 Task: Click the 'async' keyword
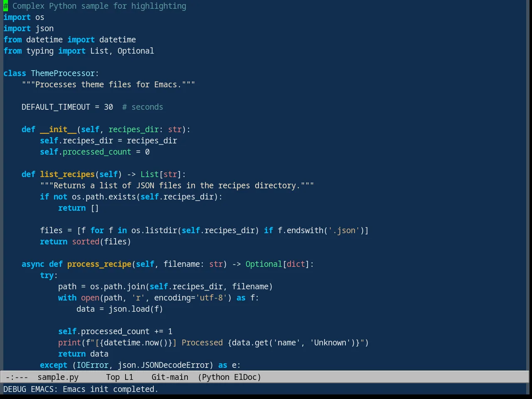[x=33, y=264]
